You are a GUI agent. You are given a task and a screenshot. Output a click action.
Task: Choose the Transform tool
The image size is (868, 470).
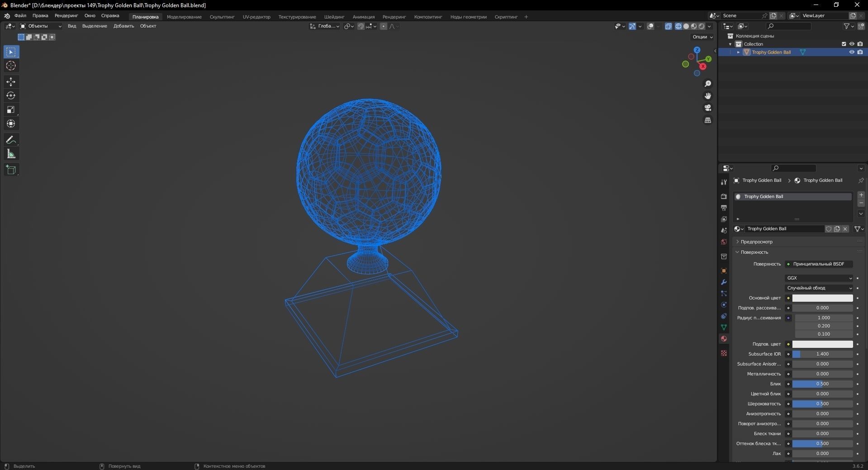(x=11, y=124)
